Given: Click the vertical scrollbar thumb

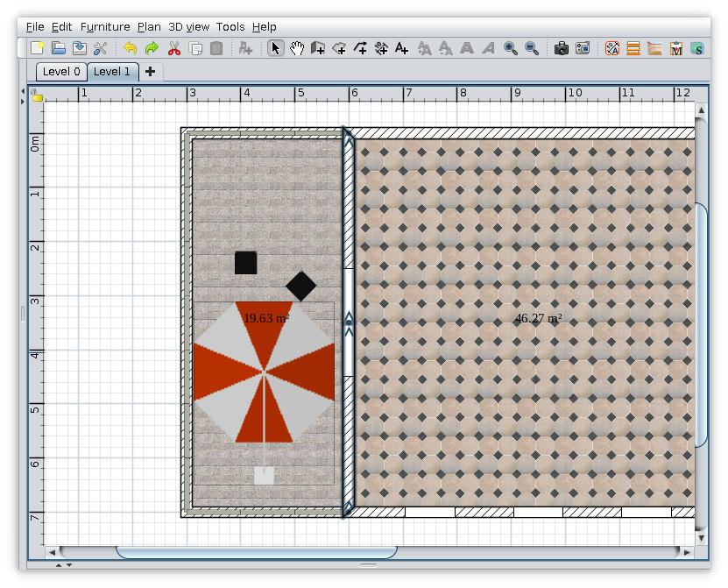Looking at the screenshot, I should click(701, 325).
